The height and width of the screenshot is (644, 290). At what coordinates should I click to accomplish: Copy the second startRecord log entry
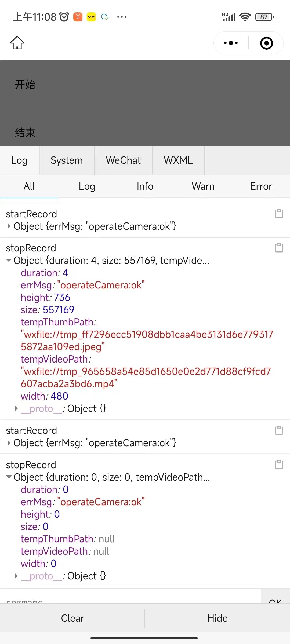[x=279, y=430]
